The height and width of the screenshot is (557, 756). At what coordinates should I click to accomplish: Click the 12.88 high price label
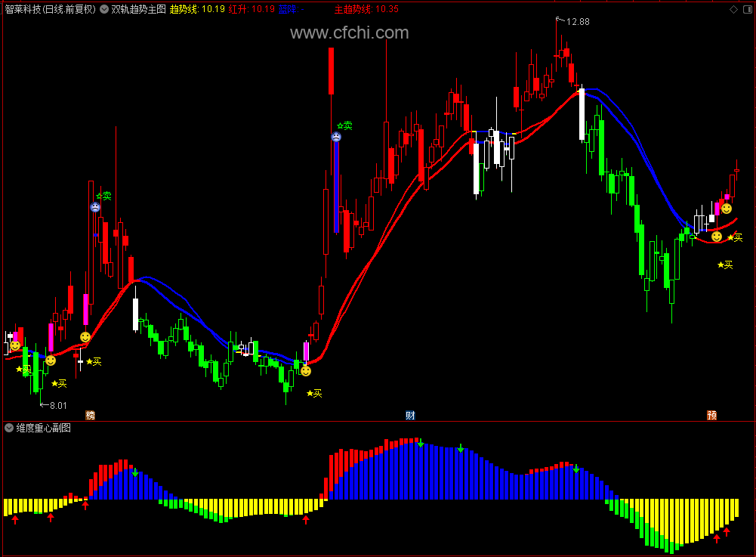[578, 22]
